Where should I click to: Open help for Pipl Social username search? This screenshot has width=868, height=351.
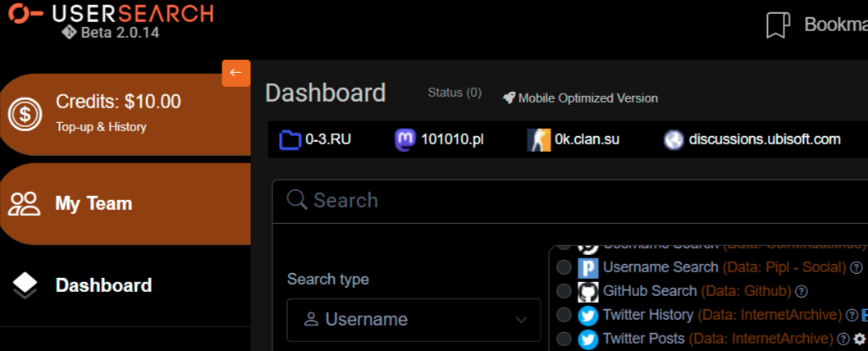pyautogui.click(x=856, y=267)
